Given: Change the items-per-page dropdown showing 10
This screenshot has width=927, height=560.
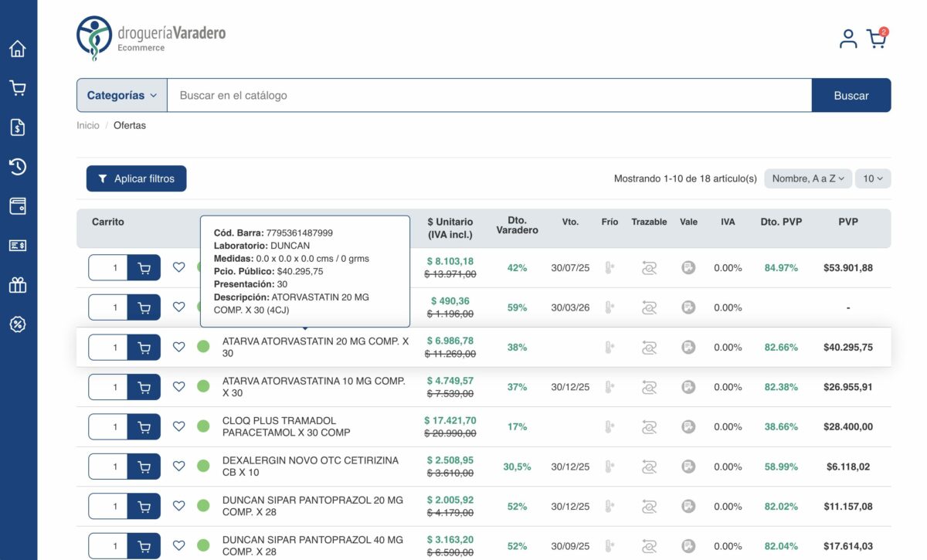Looking at the screenshot, I should point(873,178).
